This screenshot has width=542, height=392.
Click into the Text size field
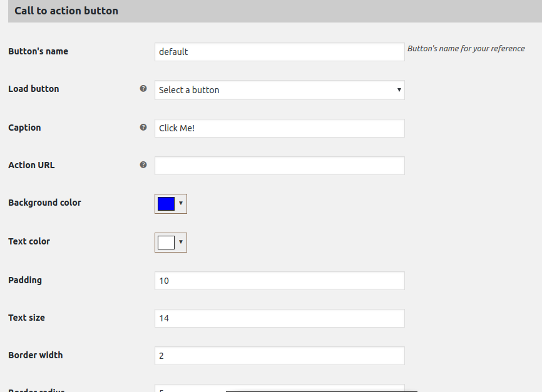[x=279, y=318]
